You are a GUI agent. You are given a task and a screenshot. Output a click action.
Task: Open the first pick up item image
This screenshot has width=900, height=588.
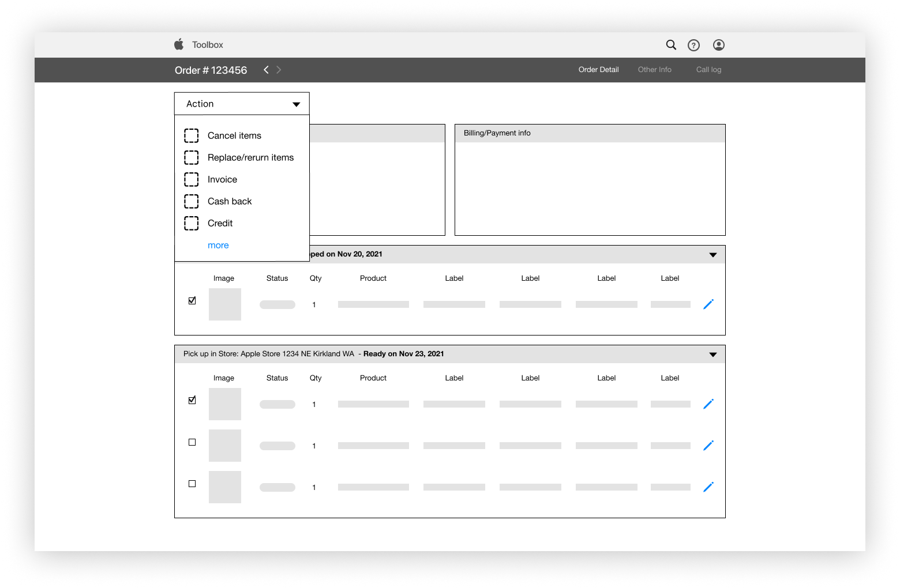click(225, 404)
